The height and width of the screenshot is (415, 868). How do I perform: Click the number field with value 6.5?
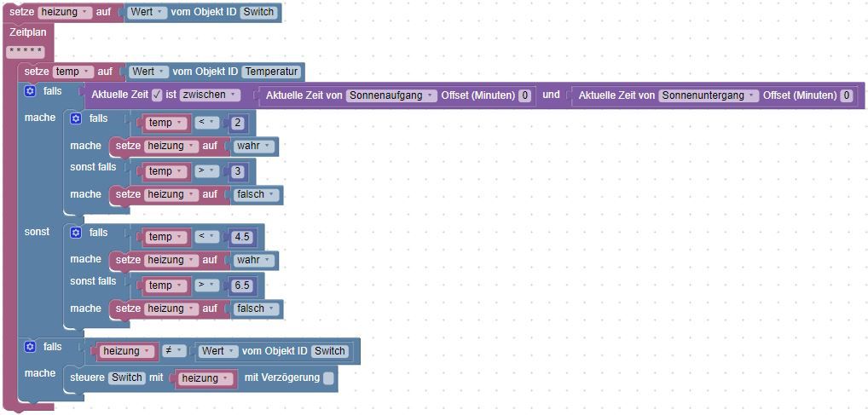point(242,285)
